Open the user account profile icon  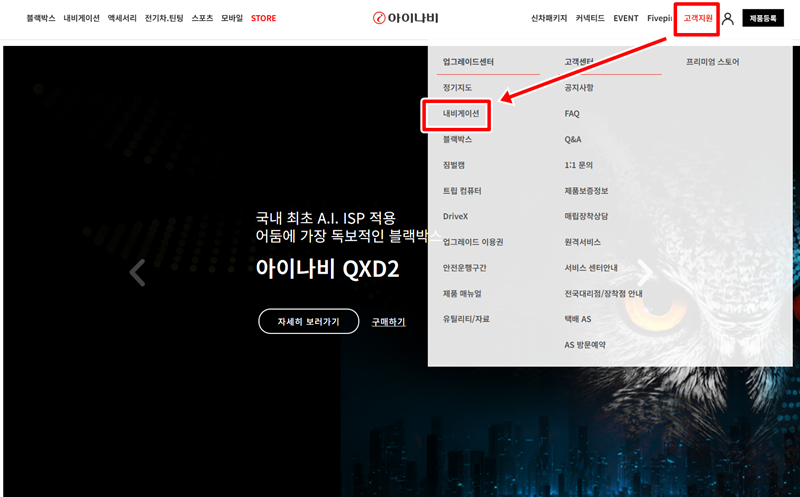tap(728, 19)
